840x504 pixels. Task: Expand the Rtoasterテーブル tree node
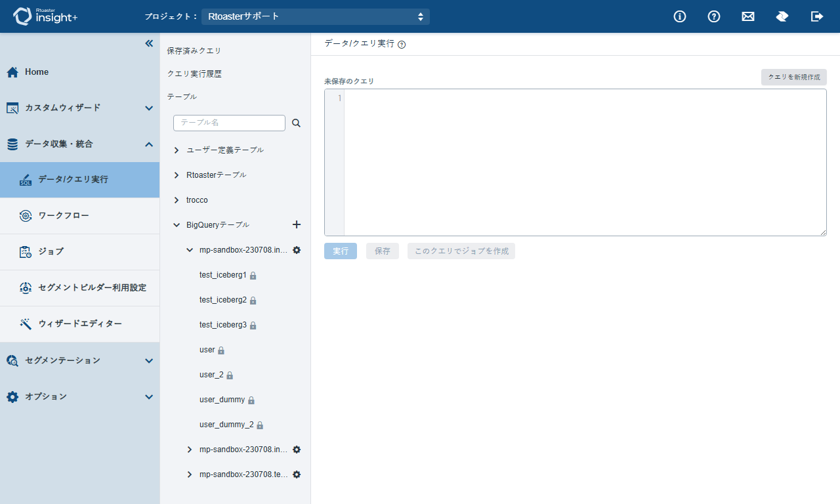(177, 175)
